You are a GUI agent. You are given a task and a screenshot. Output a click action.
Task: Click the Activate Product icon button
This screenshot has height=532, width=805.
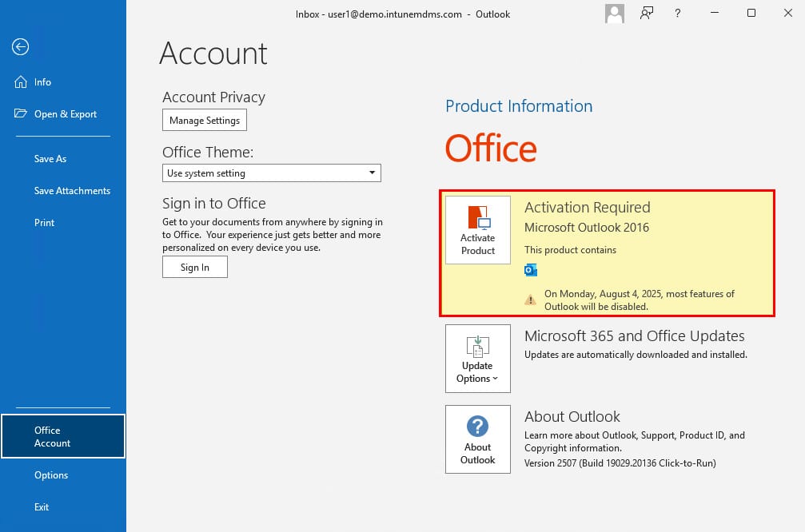(x=478, y=230)
